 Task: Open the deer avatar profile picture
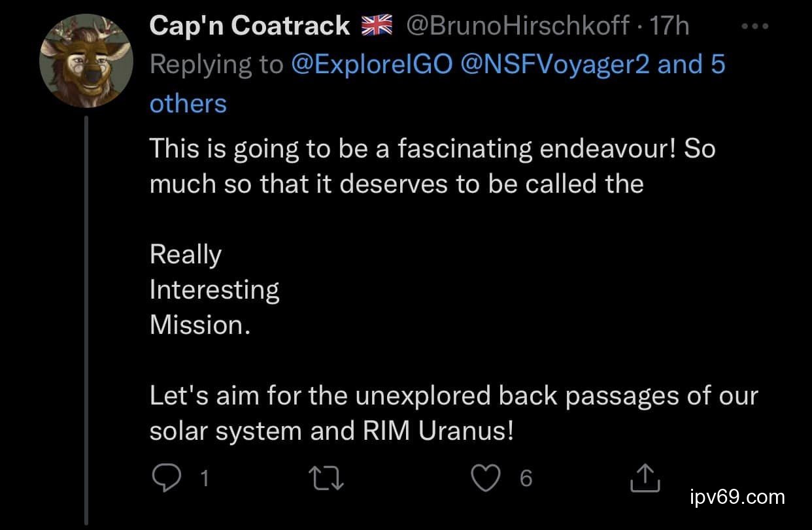pyautogui.click(x=87, y=62)
